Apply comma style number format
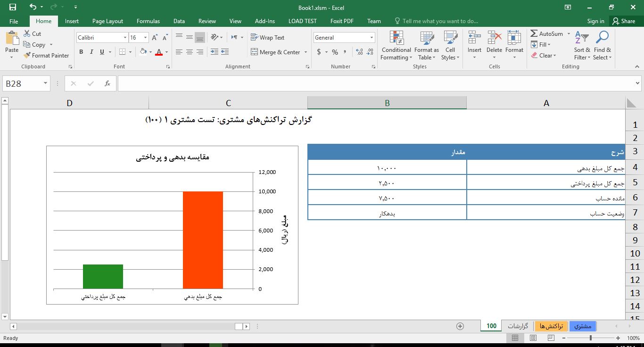Image resolution: width=644 pixels, height=347 pixels. coord(345,52)
